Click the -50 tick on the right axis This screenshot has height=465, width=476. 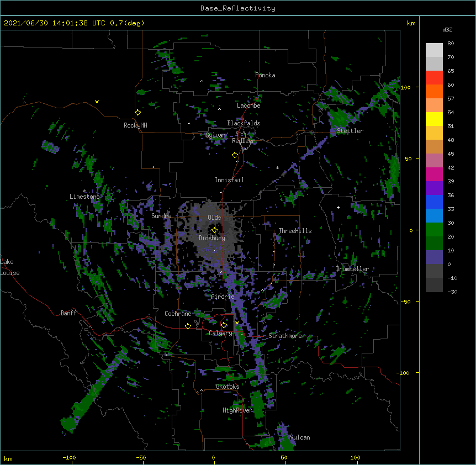click(x=405, y=302)
